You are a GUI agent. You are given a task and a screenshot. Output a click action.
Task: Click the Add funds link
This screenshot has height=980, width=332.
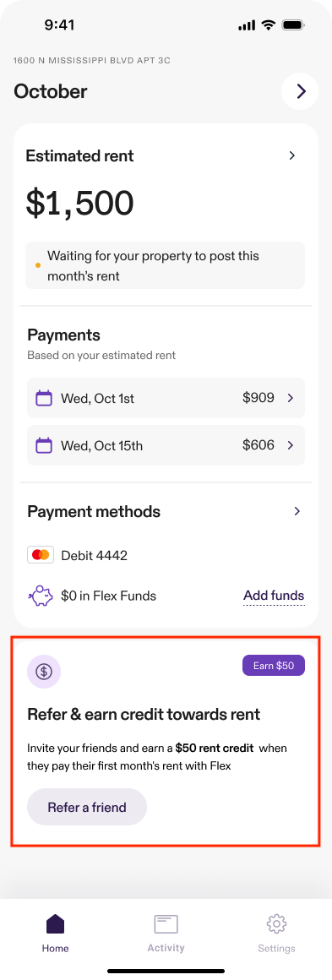[x=274, y=596]
